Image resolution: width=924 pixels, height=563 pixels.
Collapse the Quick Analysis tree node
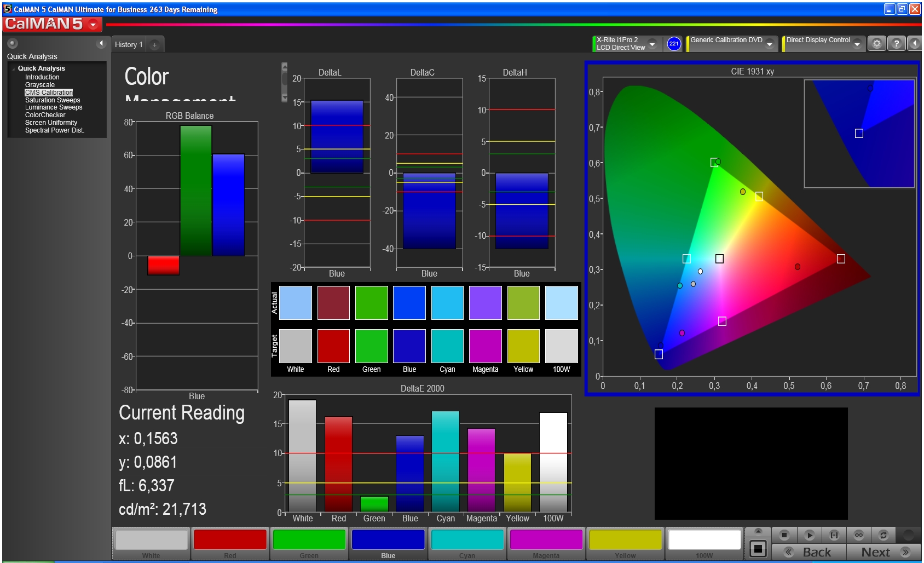[x=13, y=69]
